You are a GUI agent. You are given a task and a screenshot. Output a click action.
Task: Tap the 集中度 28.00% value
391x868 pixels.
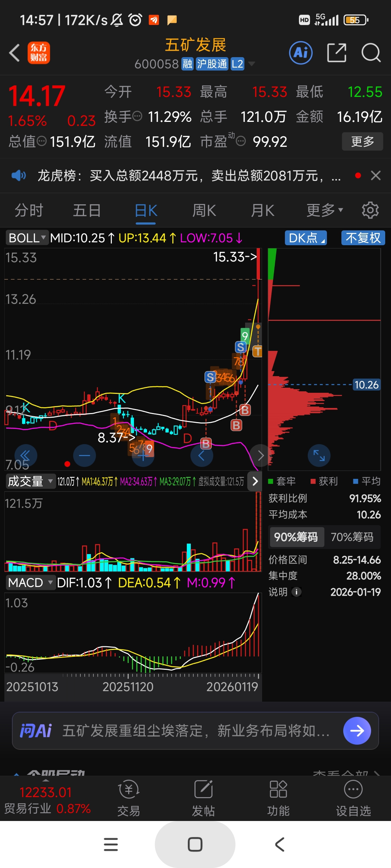pos(363,576)
